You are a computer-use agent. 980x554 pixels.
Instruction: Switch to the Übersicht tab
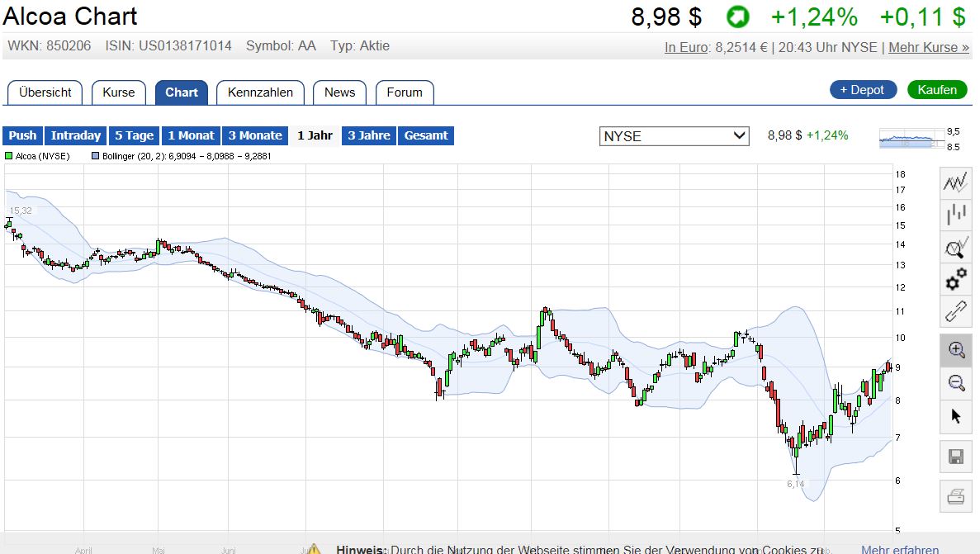click(x=45, y=92)
